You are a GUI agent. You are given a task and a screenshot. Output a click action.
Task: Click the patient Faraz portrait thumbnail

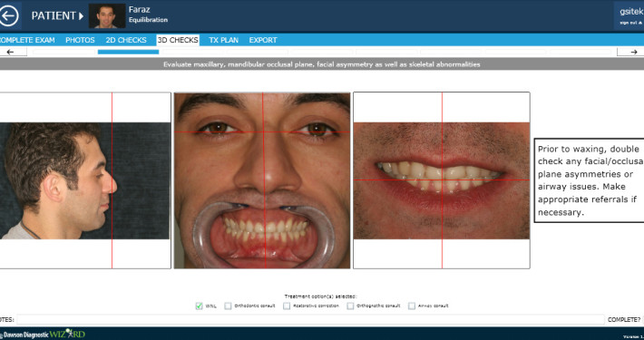(107, 16)
